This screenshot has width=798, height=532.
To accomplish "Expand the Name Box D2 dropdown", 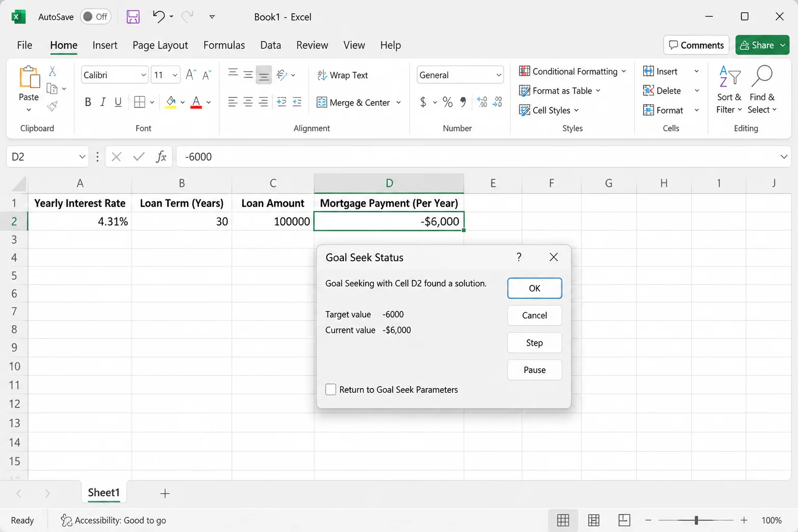I will point(82,157).
